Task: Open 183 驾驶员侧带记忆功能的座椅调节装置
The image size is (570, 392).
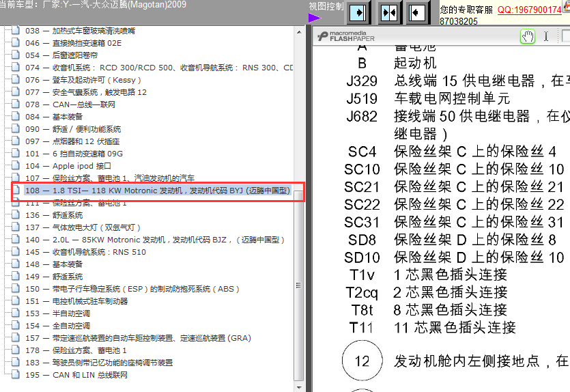Action: tap(99, 363)
